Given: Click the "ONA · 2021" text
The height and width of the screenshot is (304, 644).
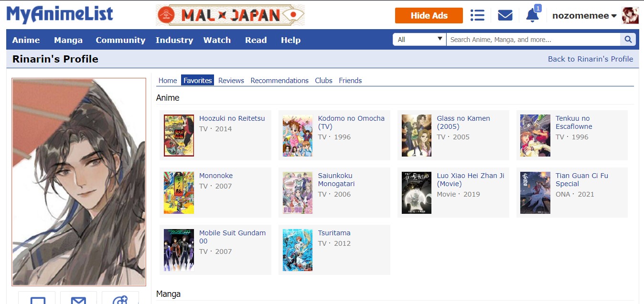Looking at the screenshot, I should (575, 194).
